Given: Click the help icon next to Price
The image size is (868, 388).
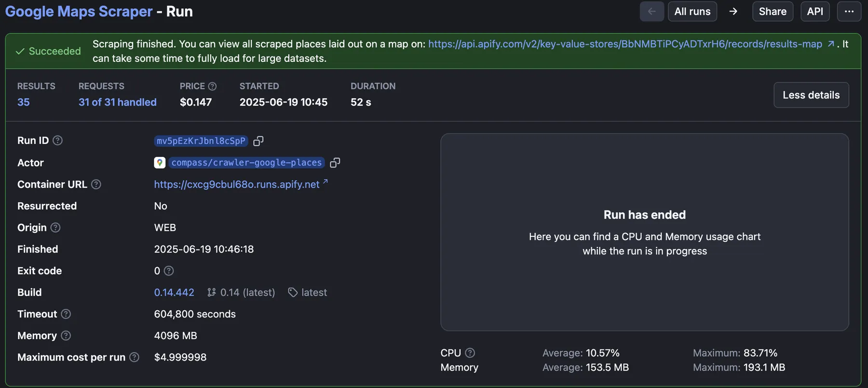Looking at the screenshot, I should (x=212, y=86).
